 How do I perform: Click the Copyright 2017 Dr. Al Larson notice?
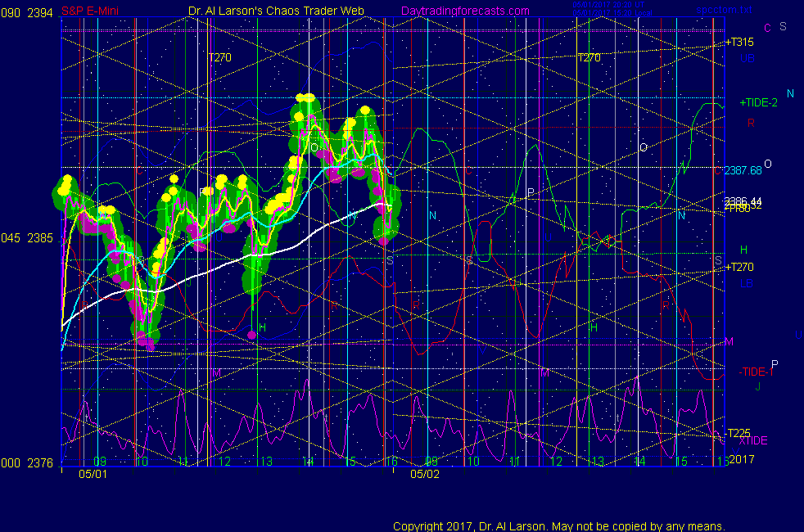(x=559, y=526)
